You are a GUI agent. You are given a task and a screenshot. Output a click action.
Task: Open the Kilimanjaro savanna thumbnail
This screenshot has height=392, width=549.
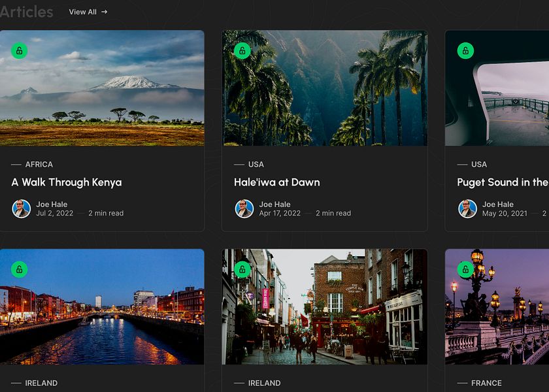click(102, 88)
